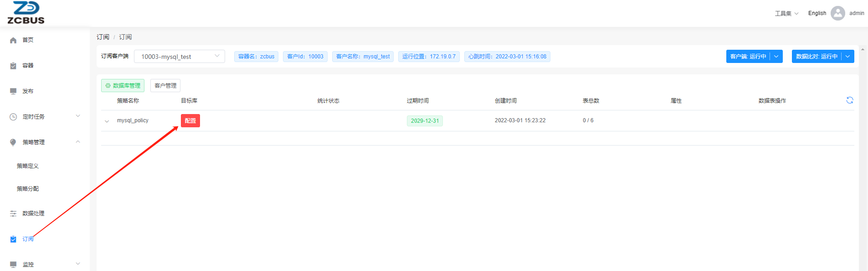Open the client running status dropdown arrow
Viewport: 868px width, 271px height.
776,57
